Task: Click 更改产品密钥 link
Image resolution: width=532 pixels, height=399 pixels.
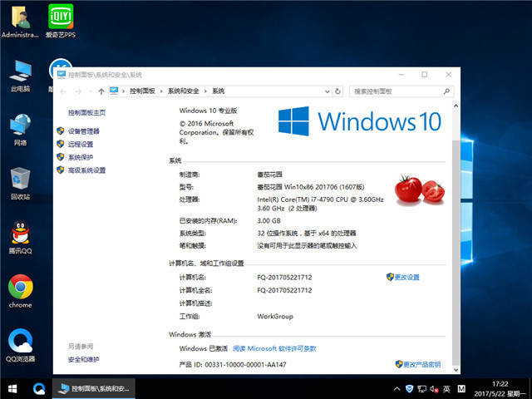Action: click(421, 364)
